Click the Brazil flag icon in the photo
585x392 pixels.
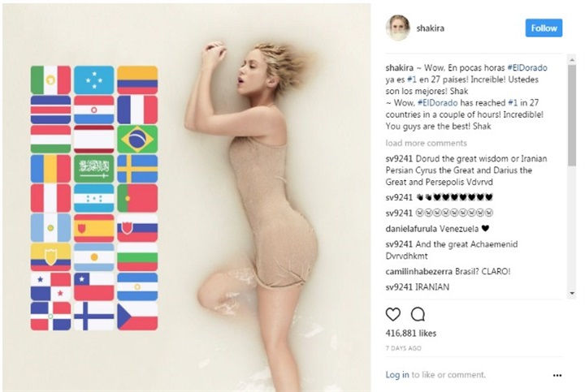137,140
